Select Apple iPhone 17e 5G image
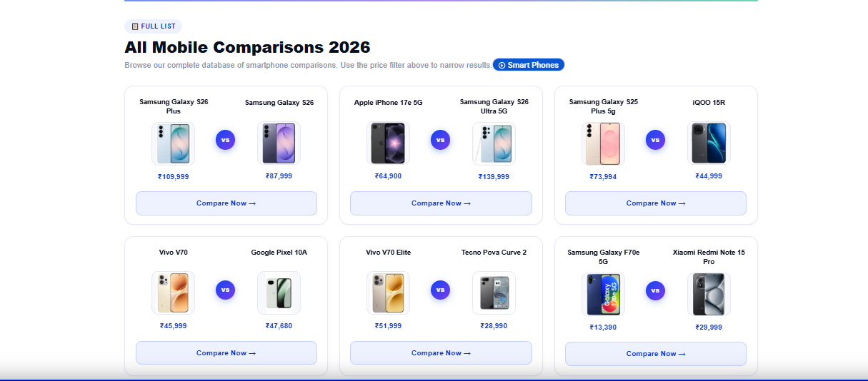This screenshot has height=381, width=868. tap(388, 143)
